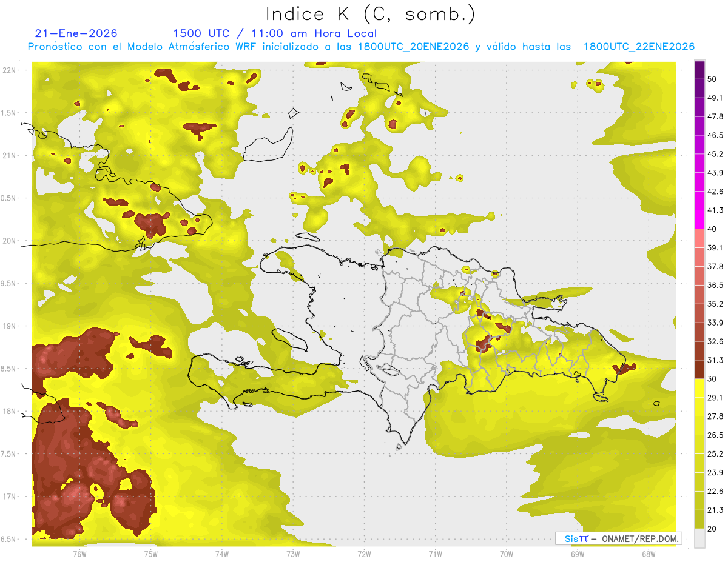Viewport: 728px width, 562px height.
Task: Click colorbar label "29.1"
Action: 715,397
